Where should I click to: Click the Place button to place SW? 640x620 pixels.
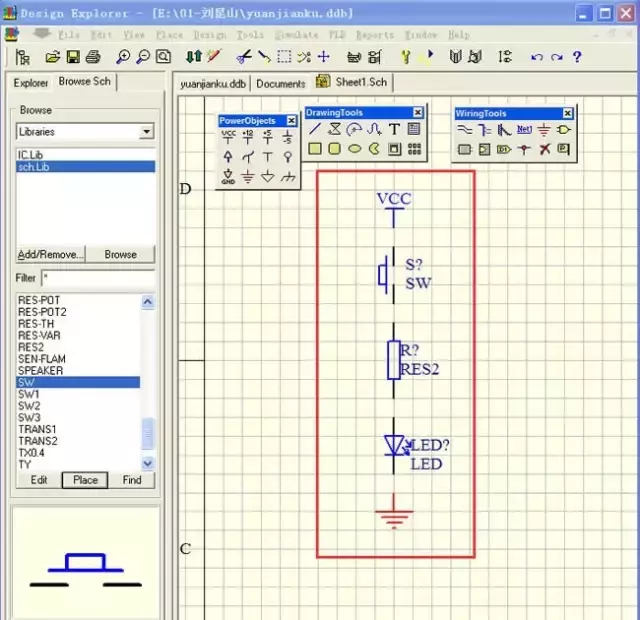(x=85, y=480)
